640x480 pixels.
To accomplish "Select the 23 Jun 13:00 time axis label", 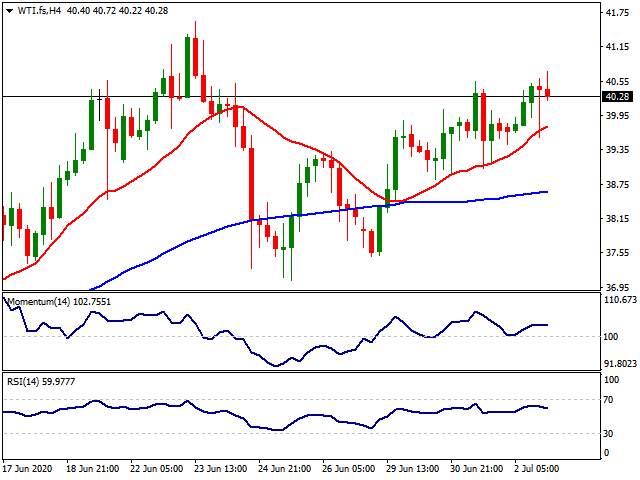I will pos(220,468).
